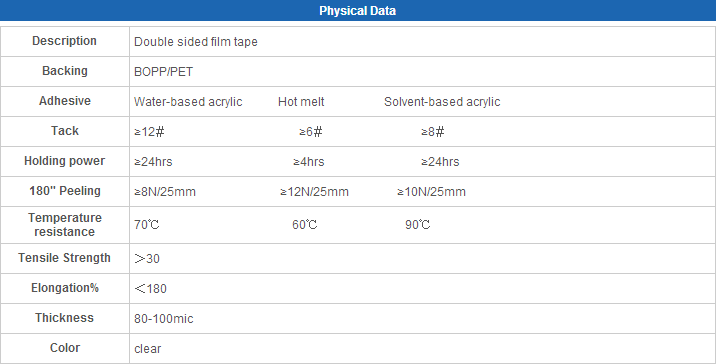This screenshot has width=716, height=364.
Task: Click the Elongation% <180 value
Action: point(151,289)
